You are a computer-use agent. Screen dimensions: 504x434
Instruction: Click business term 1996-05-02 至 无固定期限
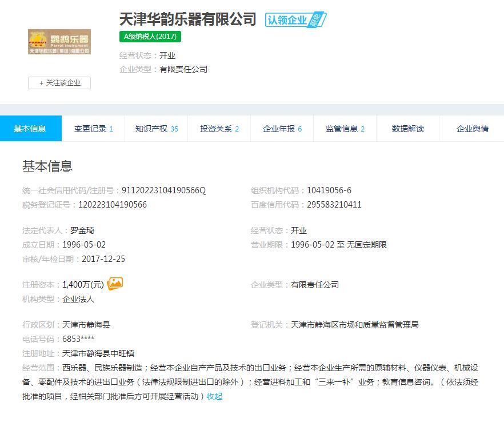point(339,245)
